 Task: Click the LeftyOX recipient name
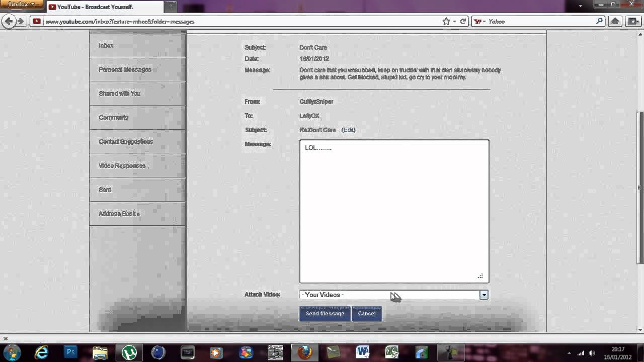click(x=309, y=116)
